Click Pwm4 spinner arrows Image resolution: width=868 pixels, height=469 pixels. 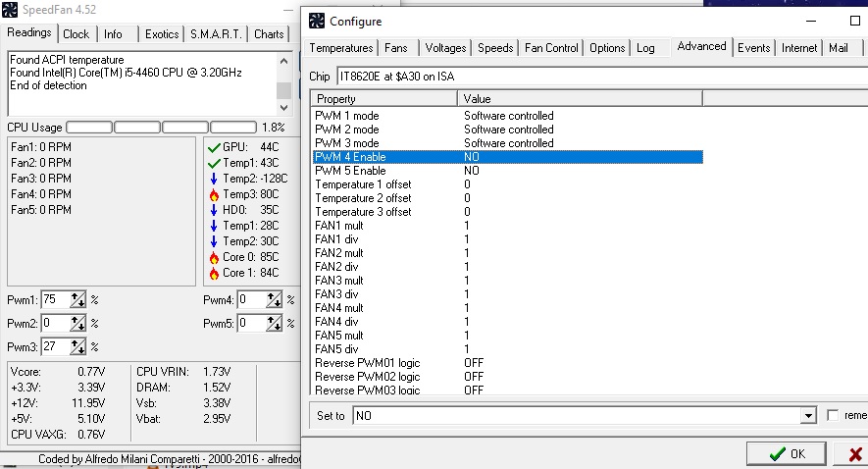(274, 299)
